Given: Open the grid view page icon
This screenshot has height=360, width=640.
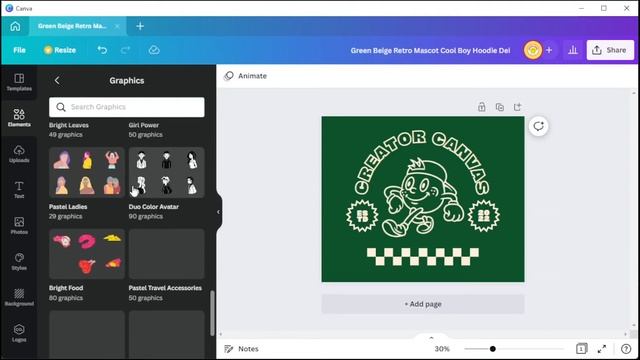Looking at the screenshot, I should 582,349.
